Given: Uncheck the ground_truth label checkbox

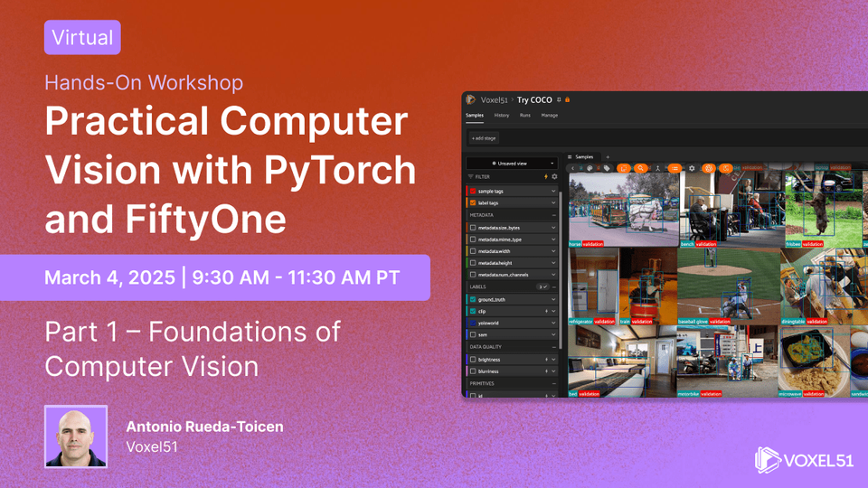Looking at the screenshot, I should click(473, 299).
